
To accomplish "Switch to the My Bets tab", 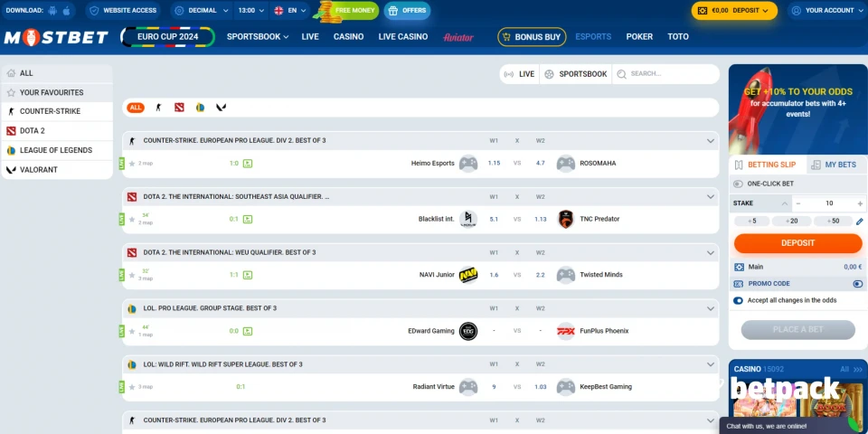I will 833,165.
